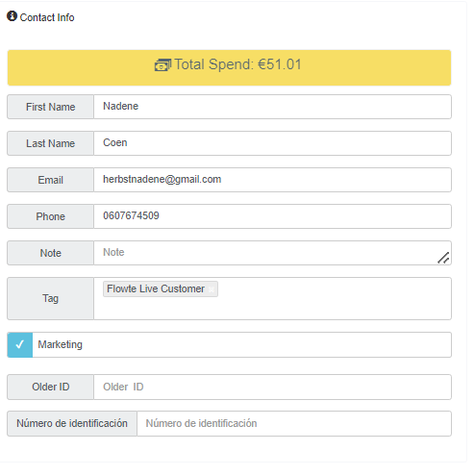
Task: Click the Older ID label
Action: 50,388
